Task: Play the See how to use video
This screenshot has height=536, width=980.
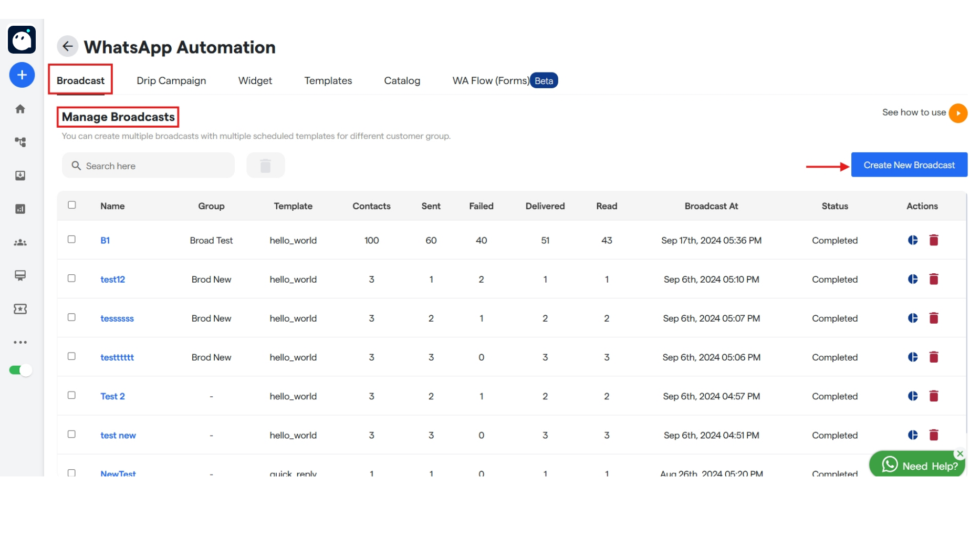Action: (958, 113)
